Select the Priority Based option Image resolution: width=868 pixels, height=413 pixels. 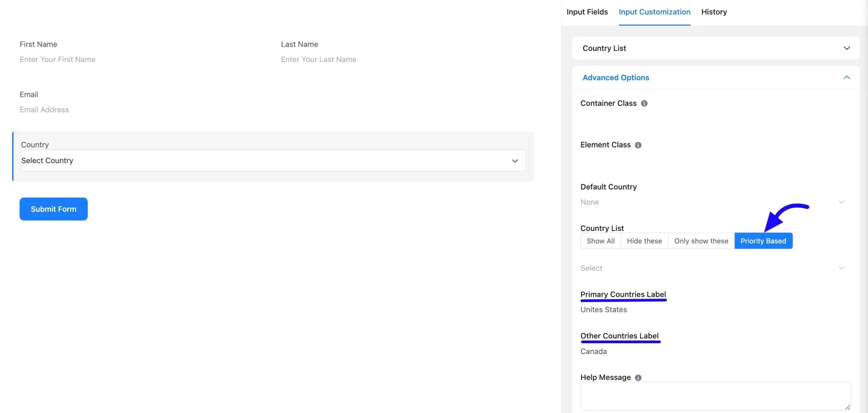point(763,241)
